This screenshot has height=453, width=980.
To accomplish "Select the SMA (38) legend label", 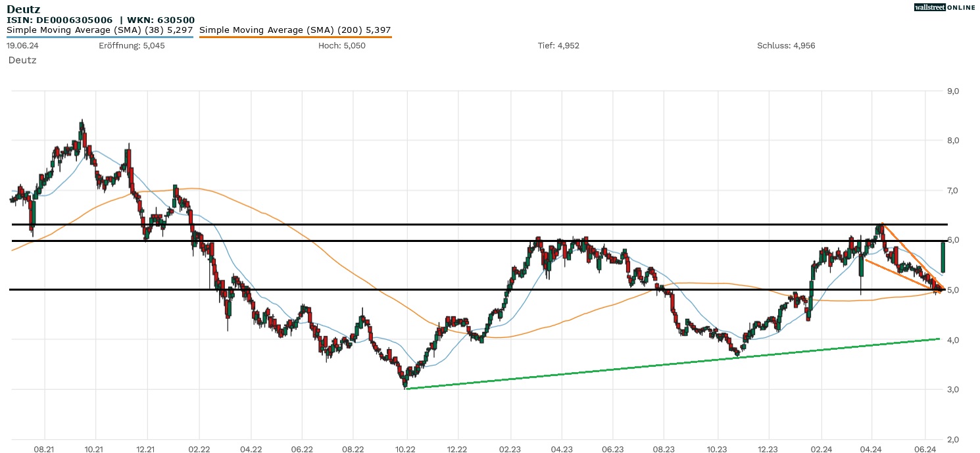I will click(99, 30).
